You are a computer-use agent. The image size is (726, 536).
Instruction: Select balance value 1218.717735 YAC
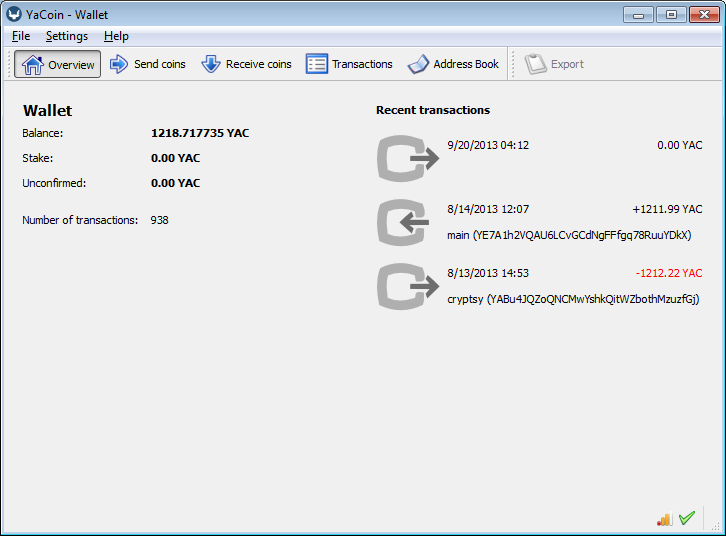pos(200,133)
